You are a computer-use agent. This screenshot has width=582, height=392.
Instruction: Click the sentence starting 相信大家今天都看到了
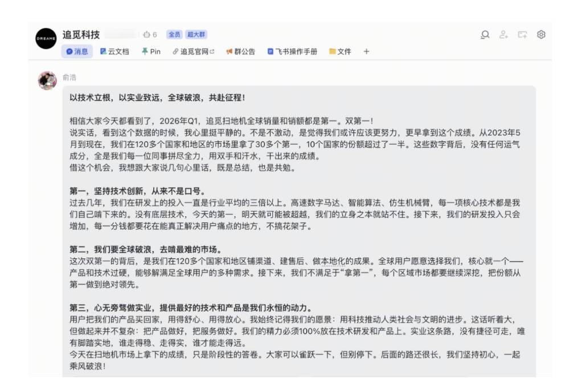coord(222,121)
